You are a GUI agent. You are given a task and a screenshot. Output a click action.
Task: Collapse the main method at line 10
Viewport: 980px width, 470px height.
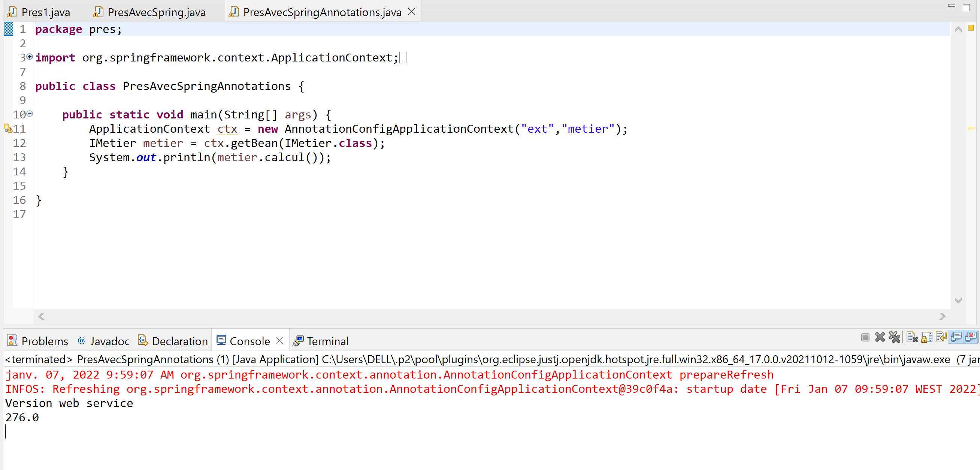pyautogui.click(x=30, y=114)
